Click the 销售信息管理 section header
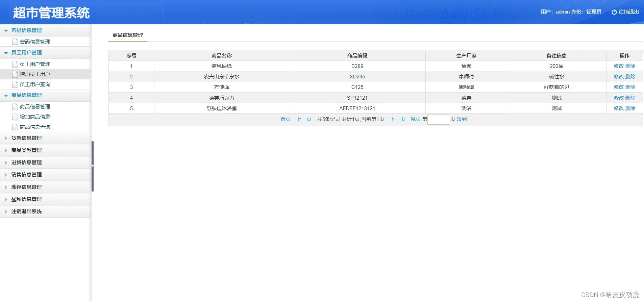This screenshot has width=644, height=301. pos(45,174)
